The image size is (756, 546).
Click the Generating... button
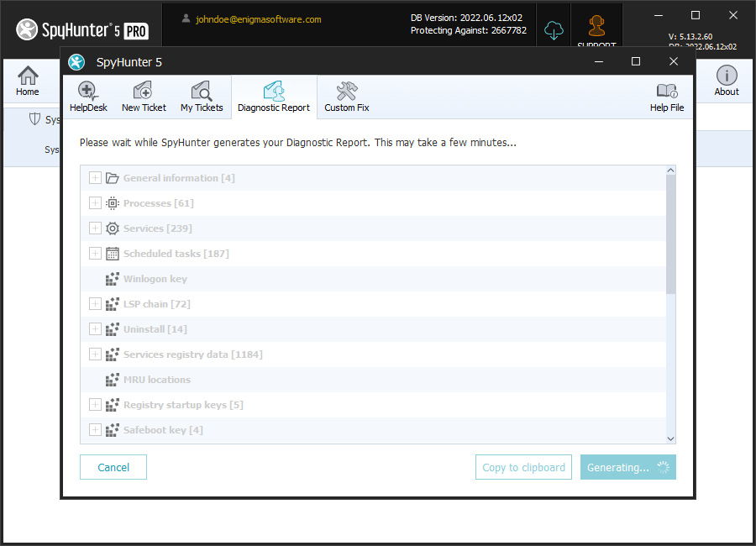[627, 467]
